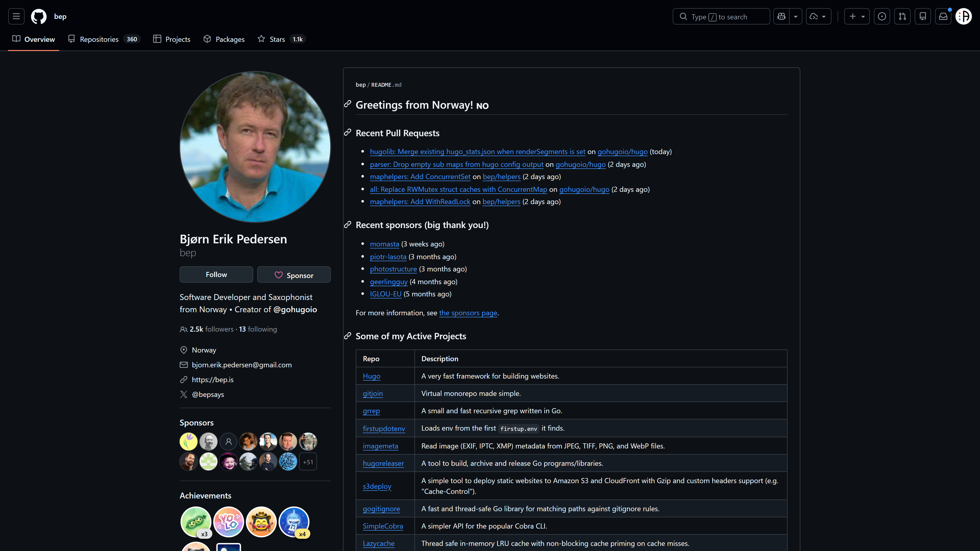Open 'parser: Drop empty sub maps' pull request
980x551 pixels.
tap(457, 164)
